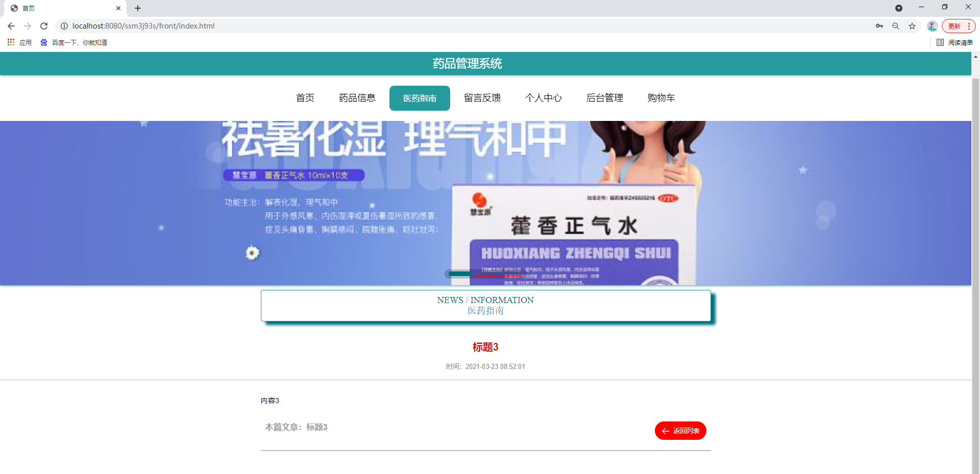Reload the page with the refresh icon
This screenshot has width=980, height=474.
[x=44, y=26]
